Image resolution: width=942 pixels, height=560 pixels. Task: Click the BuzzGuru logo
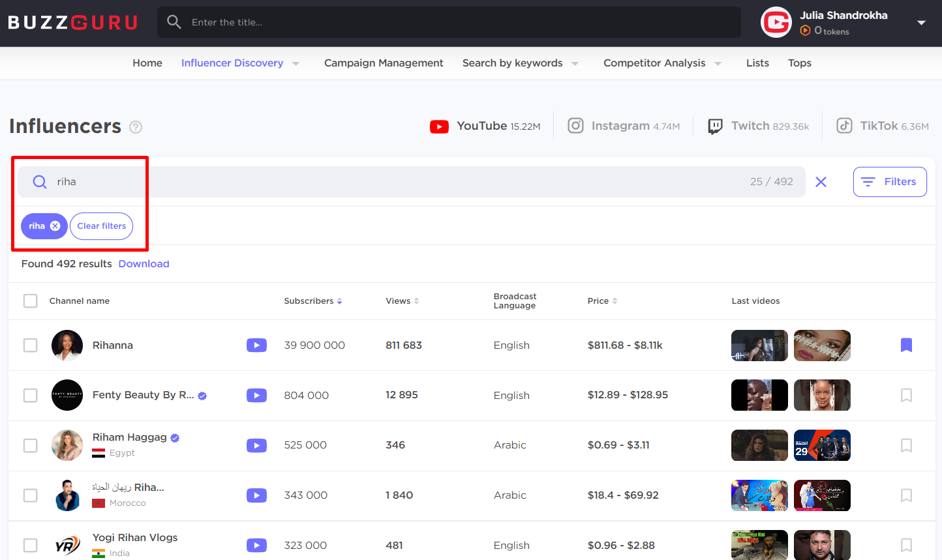(x=72, y=23)
